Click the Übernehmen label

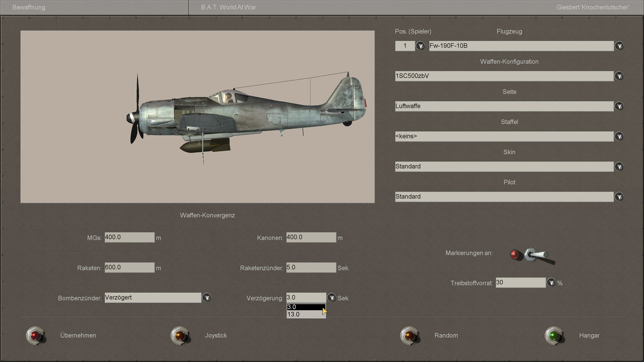click(78, 335)
